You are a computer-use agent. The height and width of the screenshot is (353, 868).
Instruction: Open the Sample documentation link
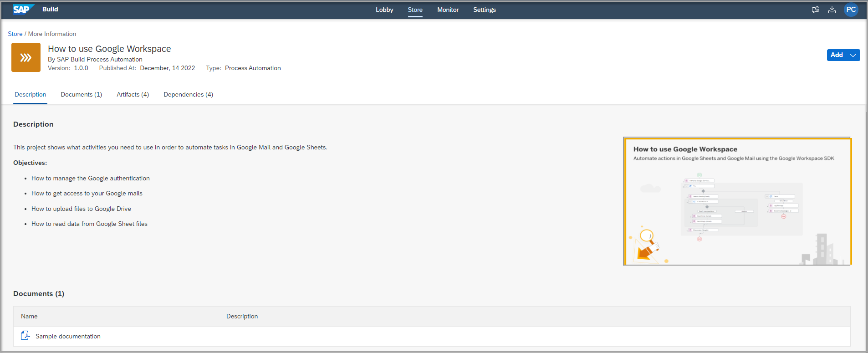pyautogui.click(x=68, y=336)
